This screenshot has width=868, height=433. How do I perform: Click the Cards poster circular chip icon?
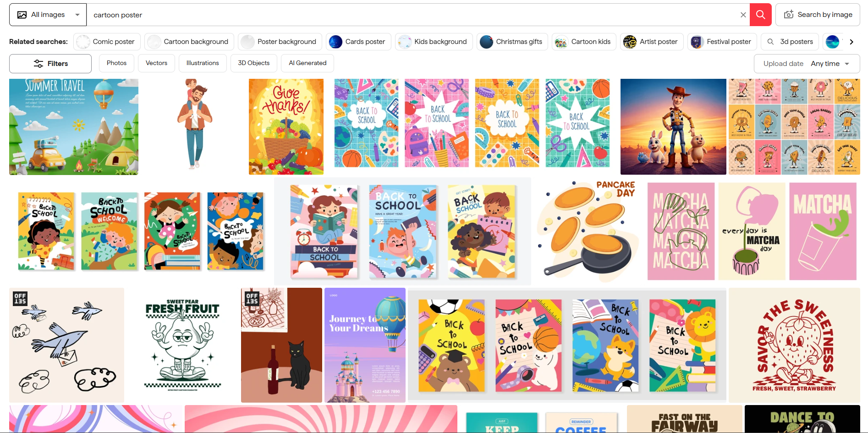(x=336, y=42)
